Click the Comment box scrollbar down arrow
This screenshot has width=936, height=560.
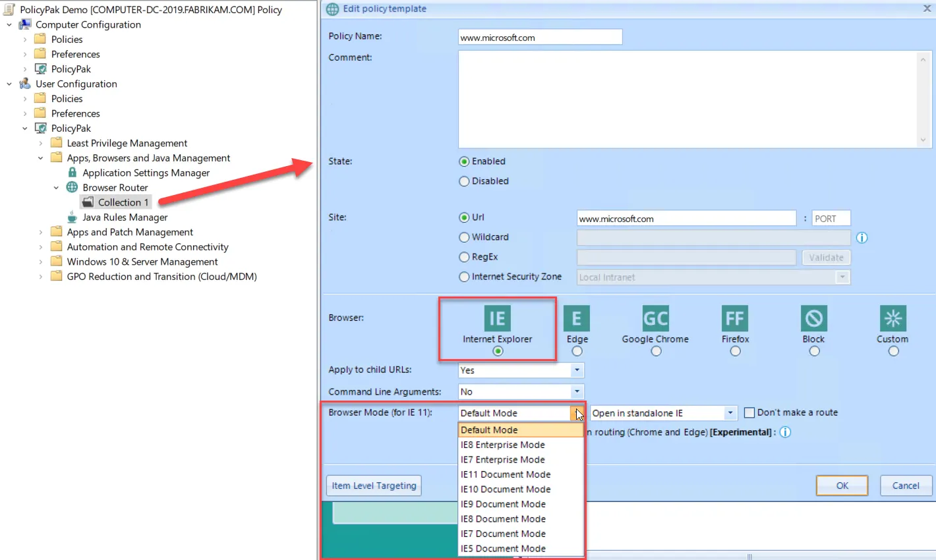coord(923,140)
